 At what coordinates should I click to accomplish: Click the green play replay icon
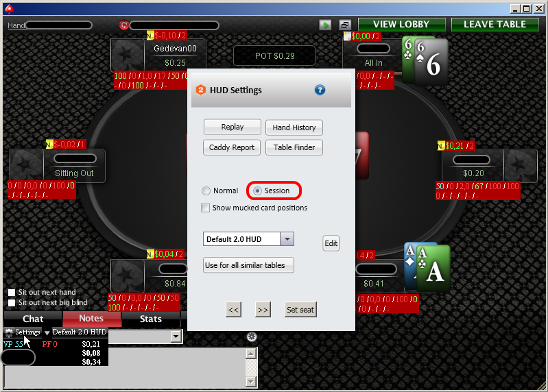point(325,25)
